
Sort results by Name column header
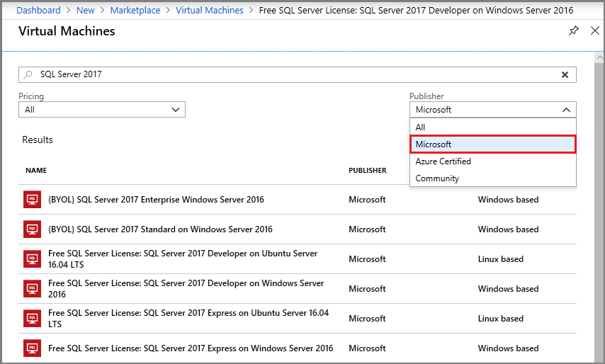[36, 171]
